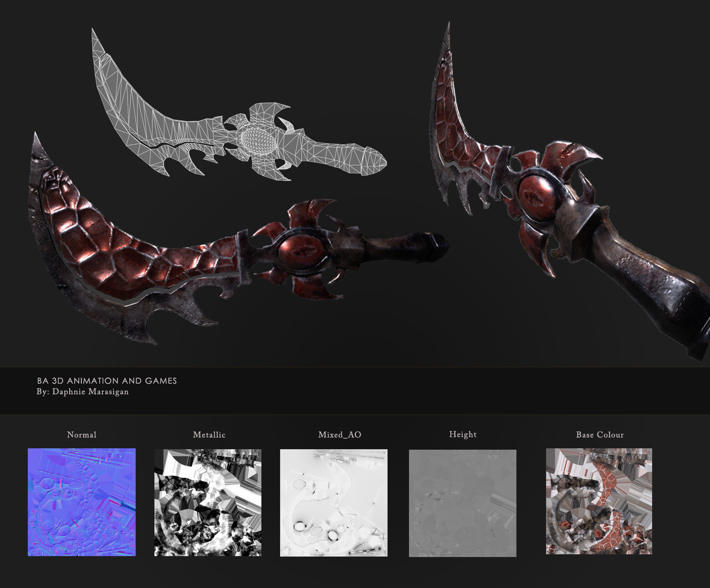Viewport: 710px width, 588px height.
Task: Click the Normal label above its texture
Action: click(x=82, y=435)
